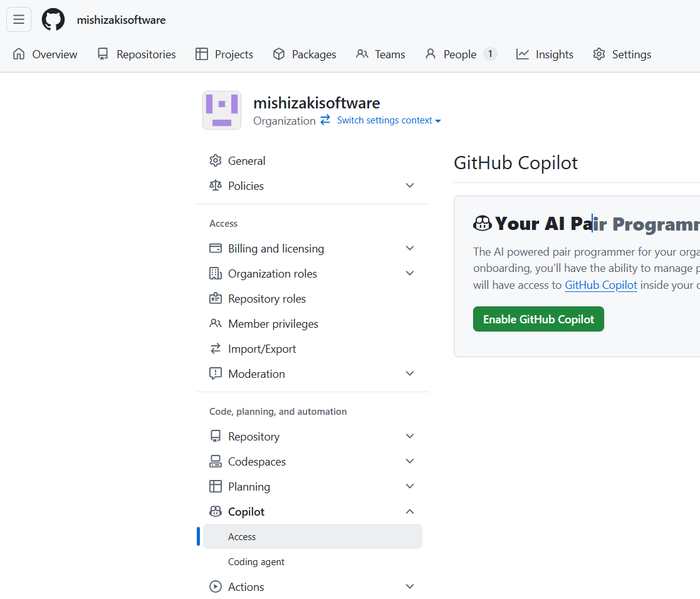
Task: Open the hamburger navigation menu
Action: tap(19, 19)
